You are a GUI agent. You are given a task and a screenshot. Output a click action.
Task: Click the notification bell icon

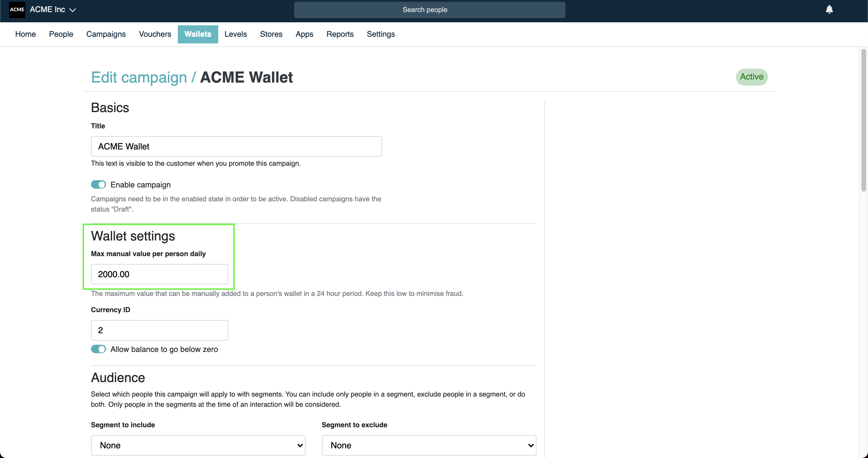(829, 10)
